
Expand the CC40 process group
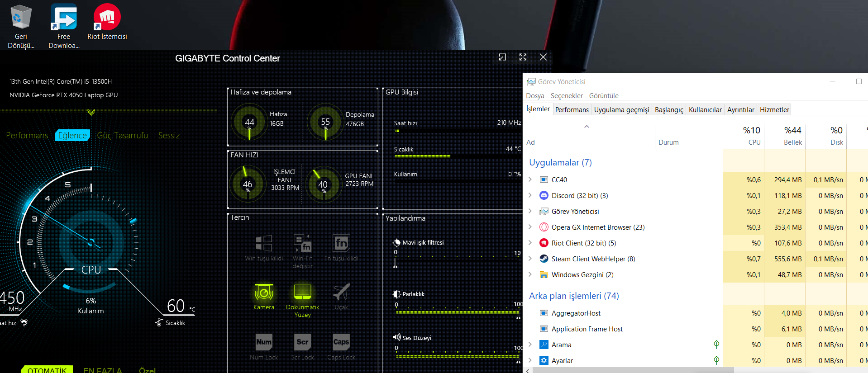[530, 179]
